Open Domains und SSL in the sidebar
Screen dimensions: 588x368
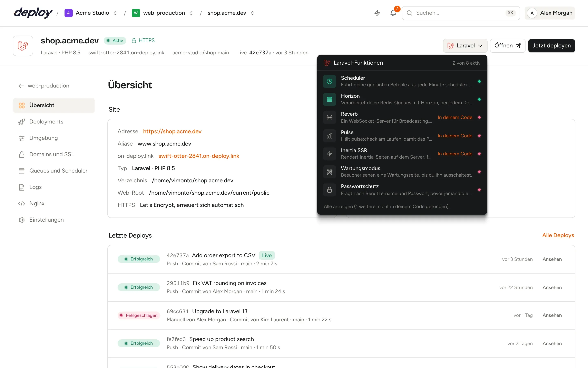[54, 154]
